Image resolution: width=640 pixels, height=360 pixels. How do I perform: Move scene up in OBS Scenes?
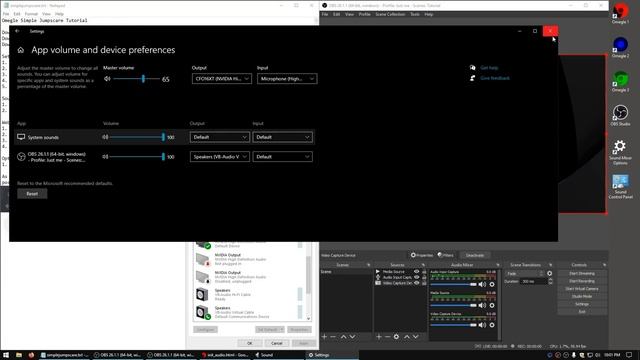point(343,337)
